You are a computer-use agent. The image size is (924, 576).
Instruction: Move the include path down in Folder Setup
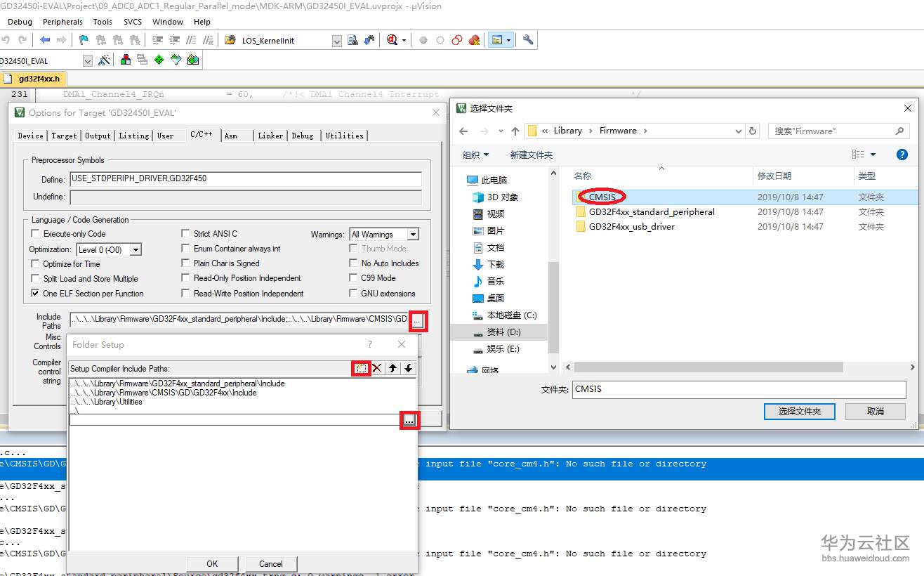tap(408, 368)
